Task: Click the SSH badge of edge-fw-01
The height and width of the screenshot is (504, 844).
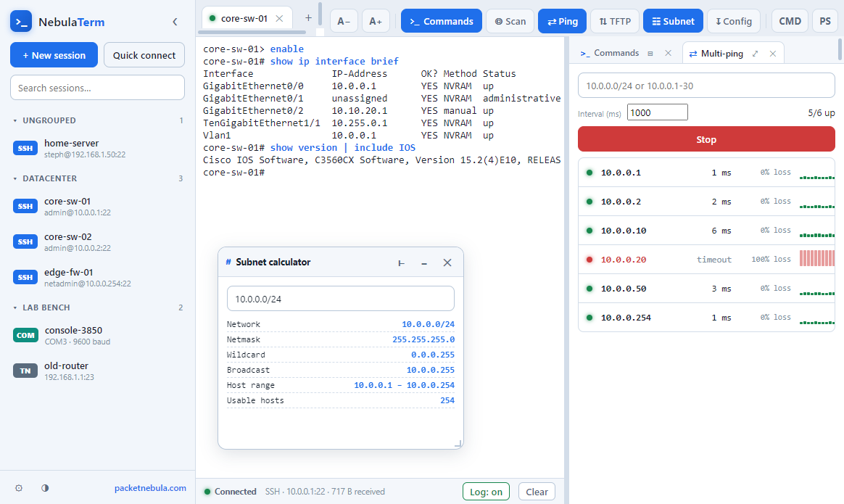Action: pos(25,277)
